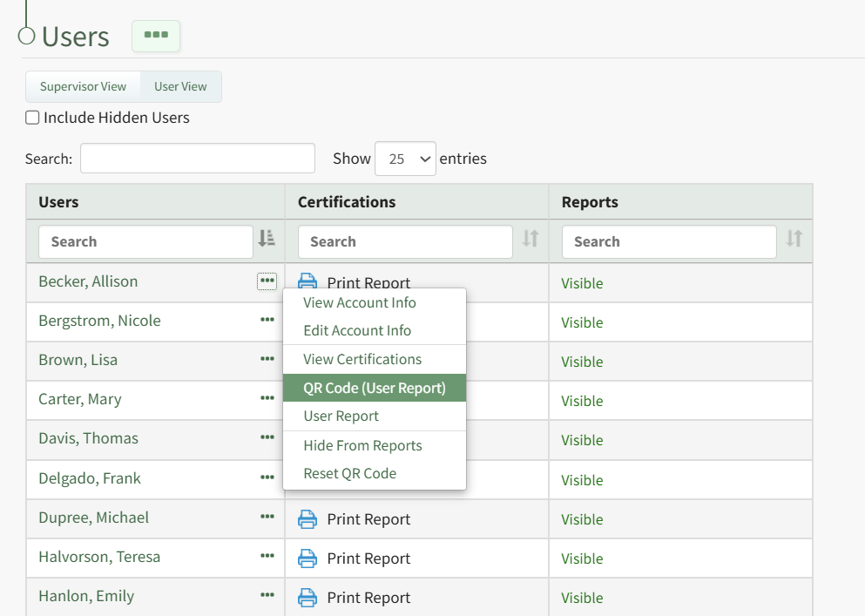Click Visible status for Dupree, Michael
Image resolution: width=865 pixels, height=616 pixels.
[x=582, y=519]
